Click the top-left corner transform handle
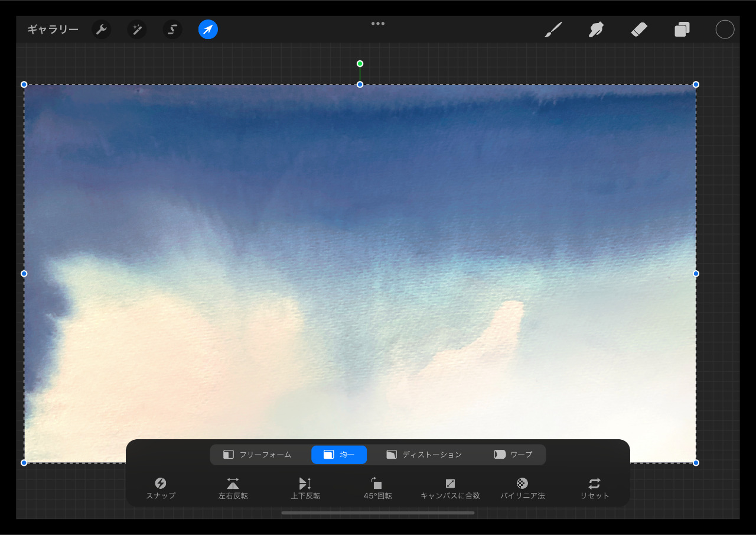This screenshot has height=535, width=756. (x=24, y=85)
